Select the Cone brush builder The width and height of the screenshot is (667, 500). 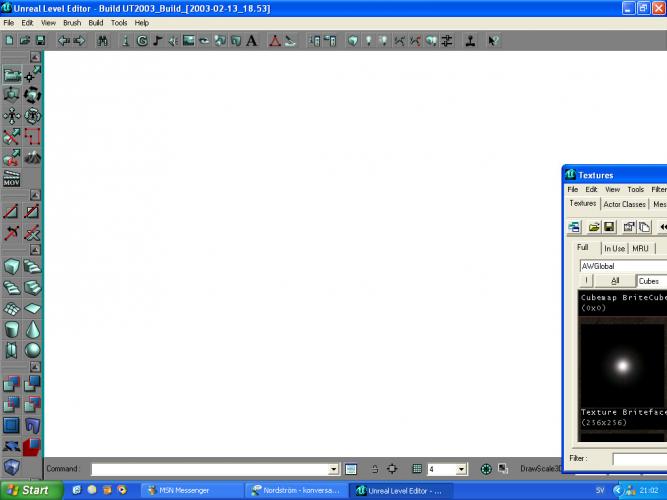click(x=33, y=329)
